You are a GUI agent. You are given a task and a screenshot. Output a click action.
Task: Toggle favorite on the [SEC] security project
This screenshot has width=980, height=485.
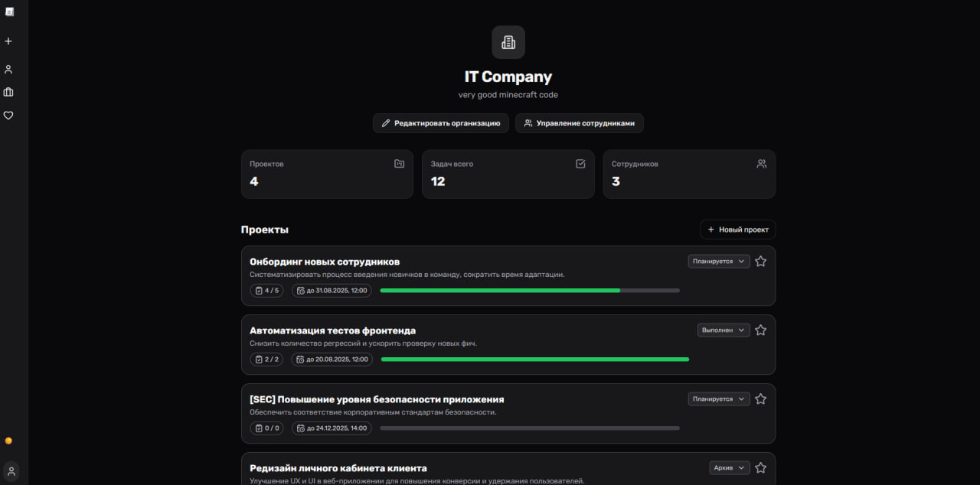(x=760, y=399)
